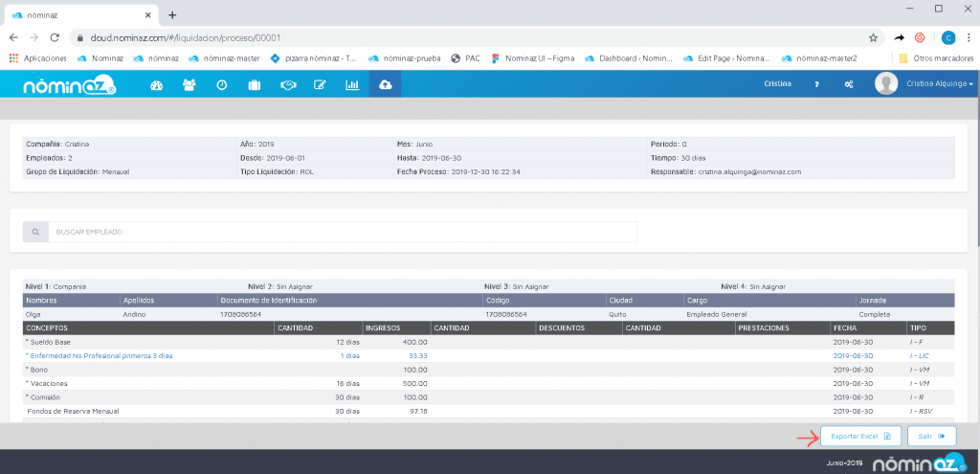Image resolution: width=980 pixels, height=474 pixels.
Task: Open the nòminaz-master bookmark
Action: point(224,58)
